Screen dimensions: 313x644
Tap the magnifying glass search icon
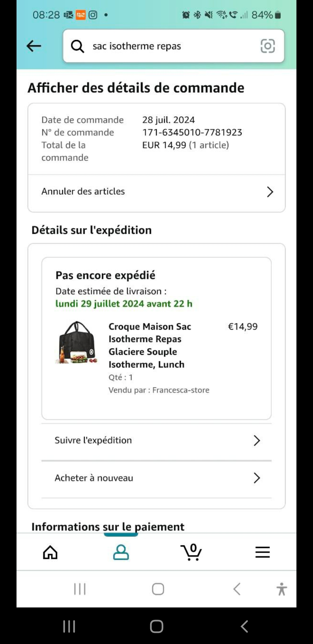pyautogui.click(x=77, y=46)
